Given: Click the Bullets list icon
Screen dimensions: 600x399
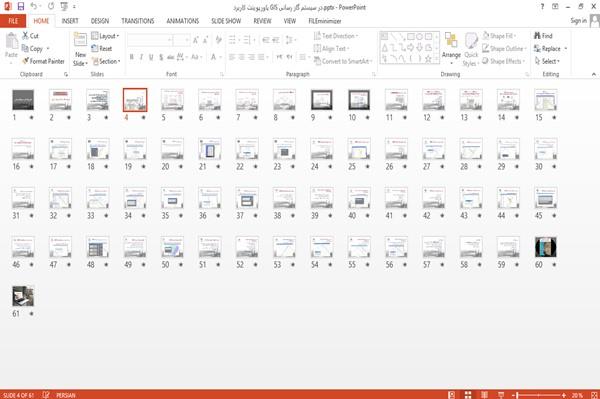Looking at the screenshot, I should (233, 40).
